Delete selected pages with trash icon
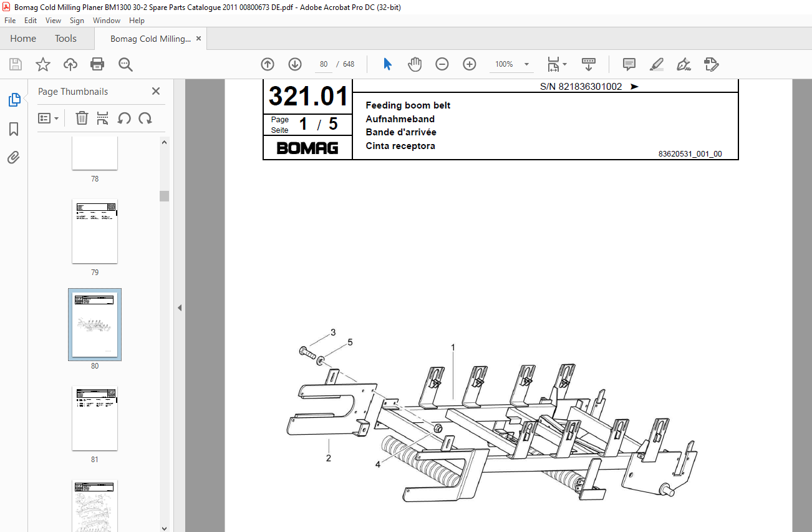This screenshot has width=812, height=532. [x=82, y=118]
